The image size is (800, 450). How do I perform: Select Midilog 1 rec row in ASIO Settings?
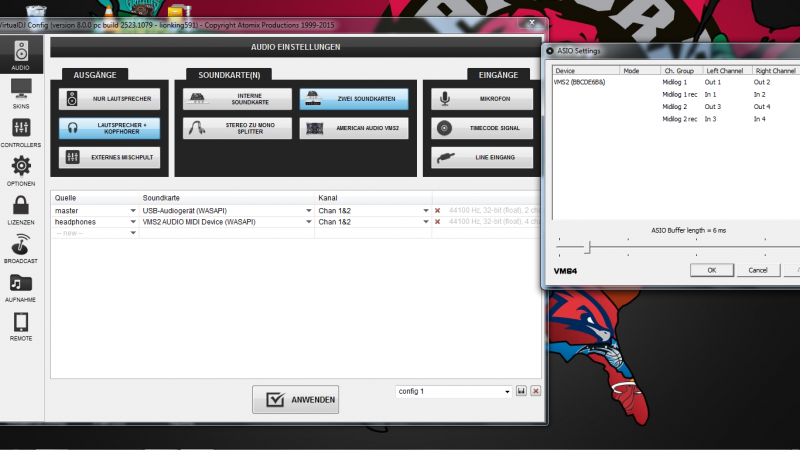(680, 94)
